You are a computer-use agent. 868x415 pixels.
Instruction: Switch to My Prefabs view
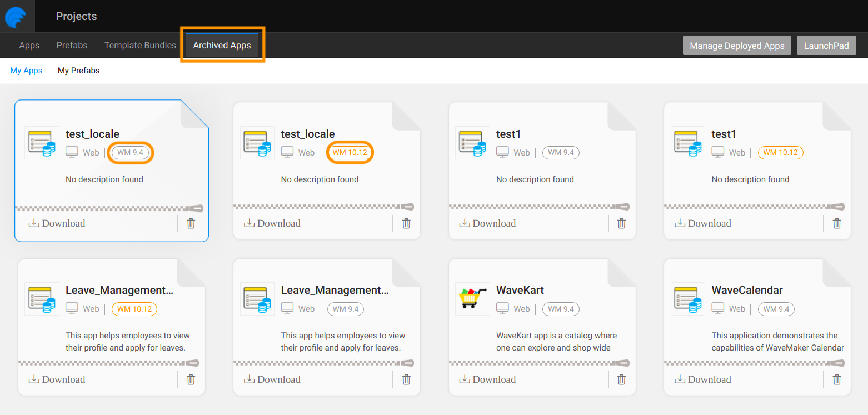tap(78, 70)
